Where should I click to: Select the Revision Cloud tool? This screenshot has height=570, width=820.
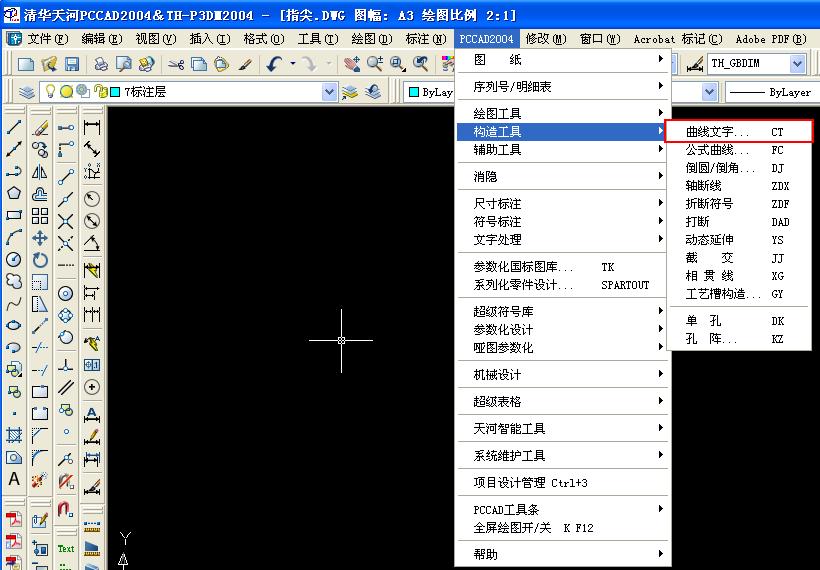coord(14,281)
